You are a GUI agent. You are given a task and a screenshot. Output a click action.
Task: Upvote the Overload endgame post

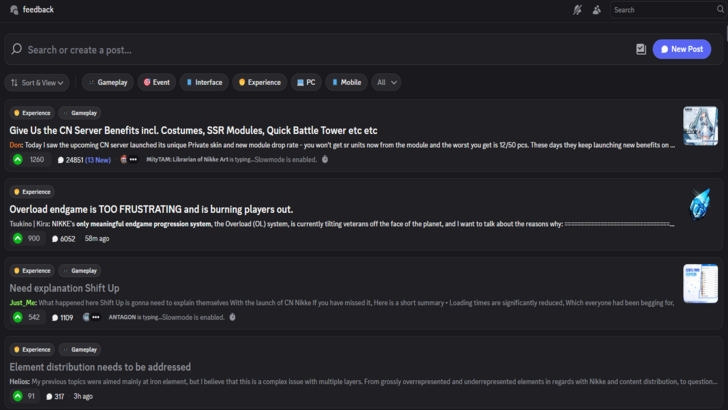(x=18, y=239)
